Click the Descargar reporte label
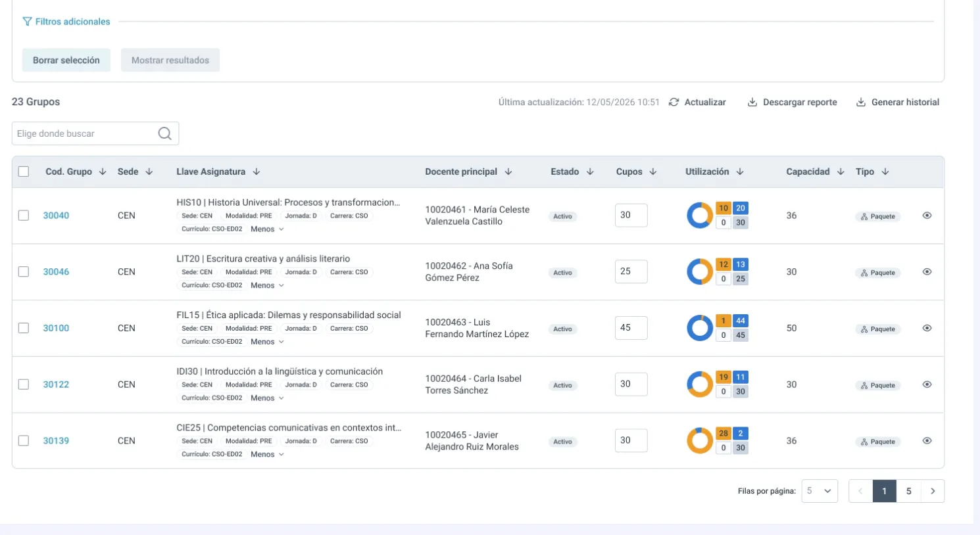Screen dimensions: 980x535 point(800,102)
